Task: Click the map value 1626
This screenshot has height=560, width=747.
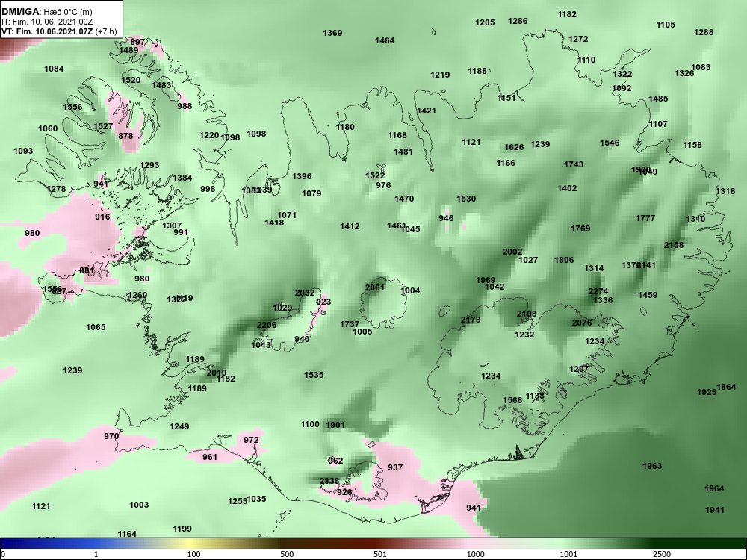Action: [514, 147]
